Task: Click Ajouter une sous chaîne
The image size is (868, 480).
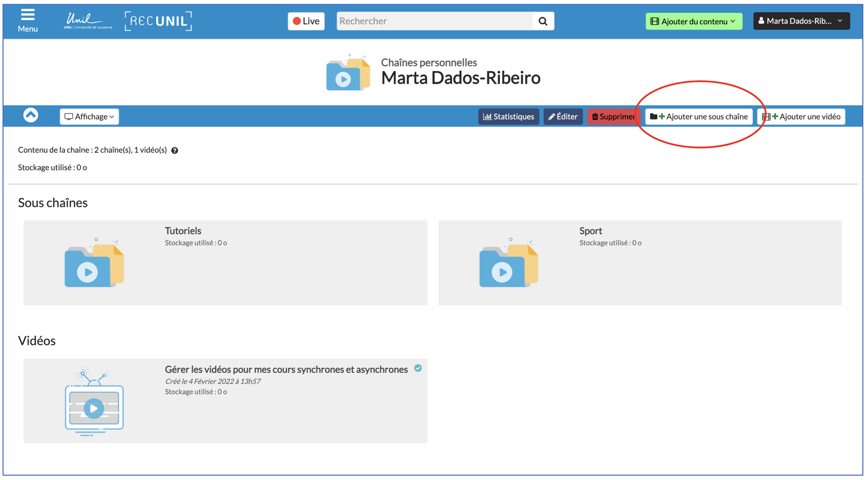Action: [x=699, y=116]
